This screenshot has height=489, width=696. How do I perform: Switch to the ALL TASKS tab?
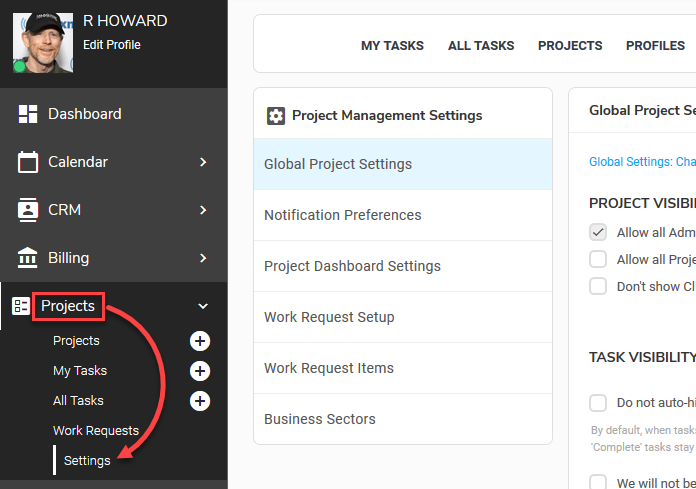tap(481, 46)
